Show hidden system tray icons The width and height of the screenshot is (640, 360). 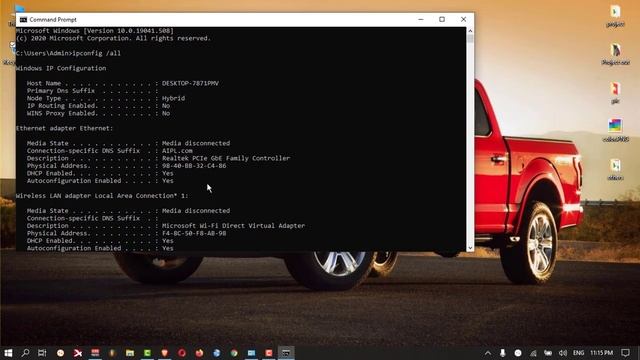click(x=488, y=353)
